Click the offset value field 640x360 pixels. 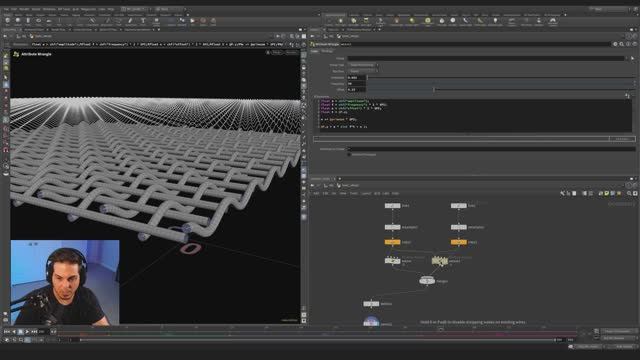(356, 89)
